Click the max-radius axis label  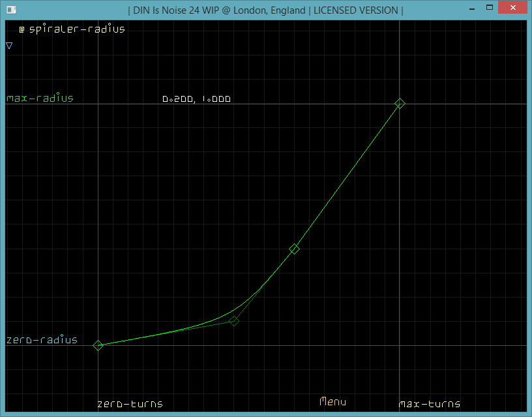coord(40,99)
